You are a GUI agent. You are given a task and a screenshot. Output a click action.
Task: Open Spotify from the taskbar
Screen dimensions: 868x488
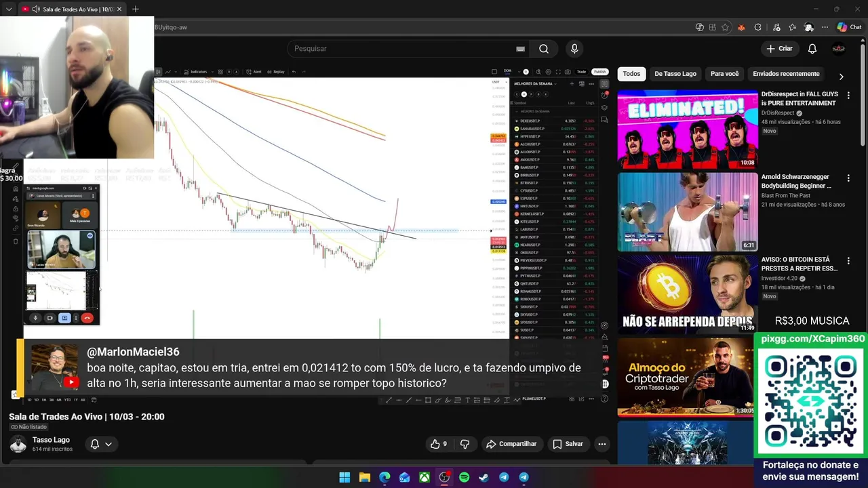tap(464, 477)
